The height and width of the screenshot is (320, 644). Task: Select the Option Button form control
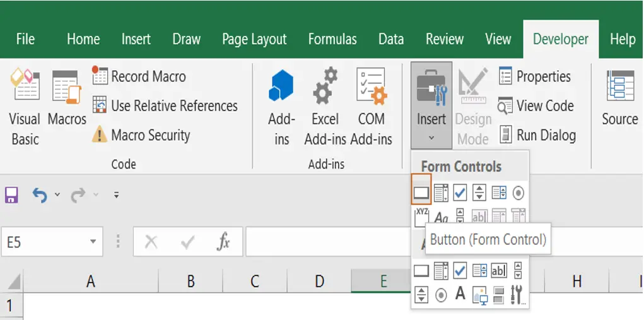[518, 193]
